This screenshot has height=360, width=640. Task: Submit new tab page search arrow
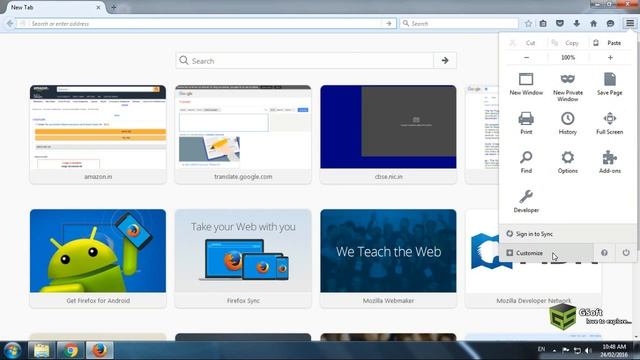(445, 61)
